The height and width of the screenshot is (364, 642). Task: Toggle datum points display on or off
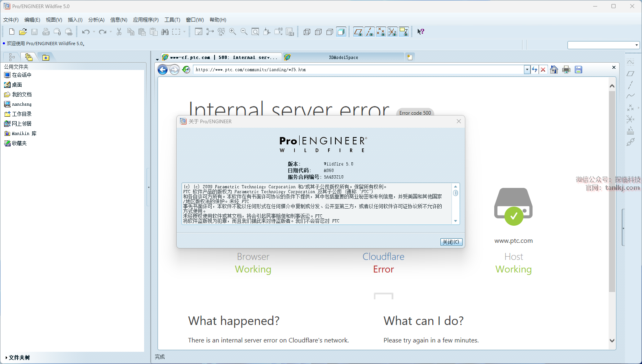tap(381, 32)
